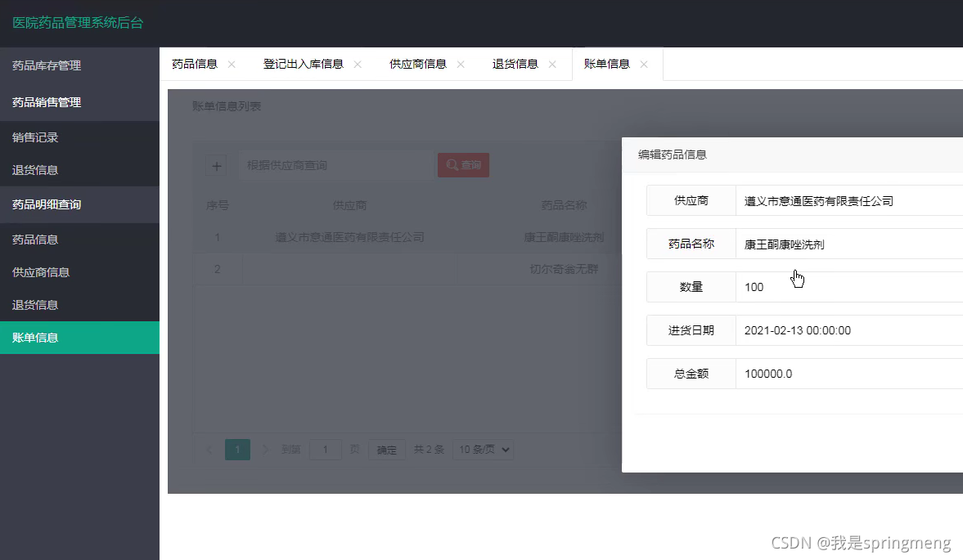963x560 pixels.
Task: Open 销售记录 in the sidebar
Action: tap(80, 137)
